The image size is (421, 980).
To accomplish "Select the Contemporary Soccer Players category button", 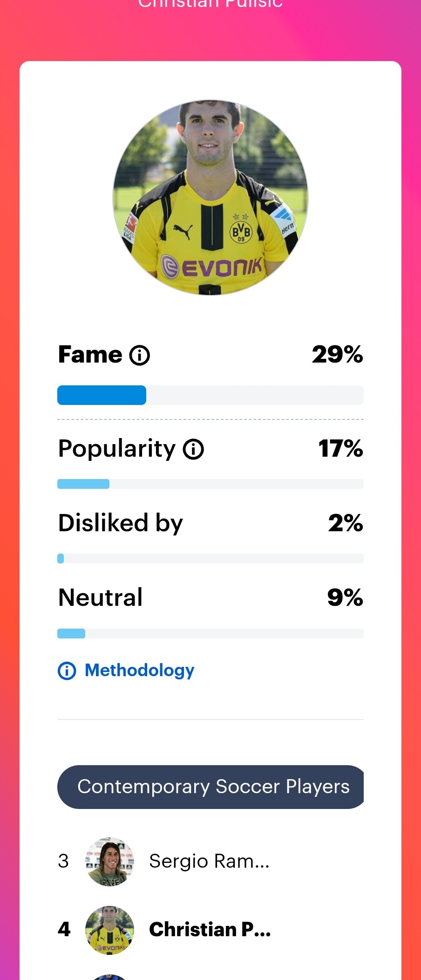I will (210, 787).
